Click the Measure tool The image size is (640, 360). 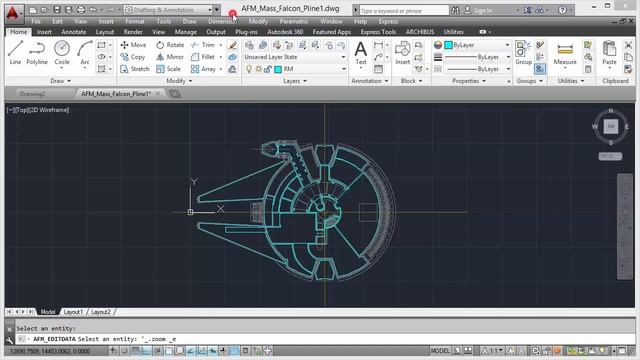point(565,52)
